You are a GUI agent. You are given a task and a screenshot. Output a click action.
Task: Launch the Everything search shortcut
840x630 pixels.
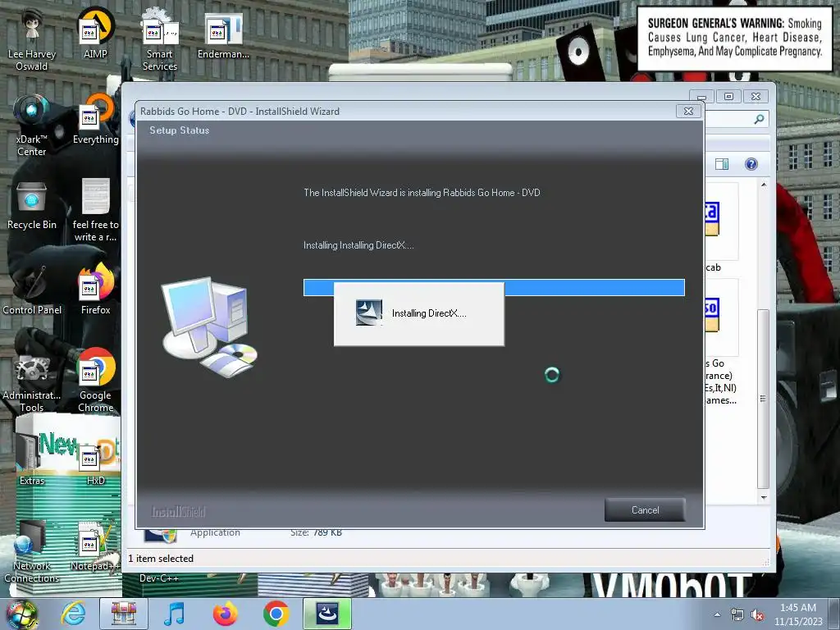pos(95,120)
